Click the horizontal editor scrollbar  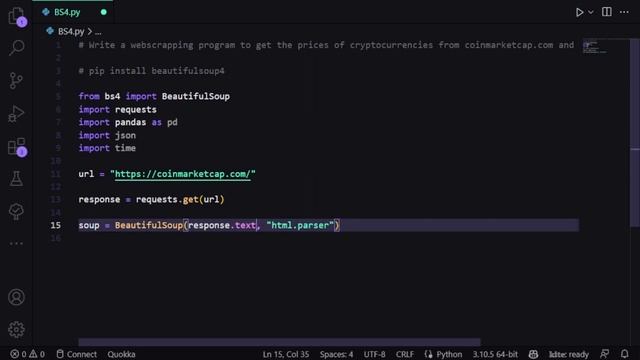click(279, 342)
